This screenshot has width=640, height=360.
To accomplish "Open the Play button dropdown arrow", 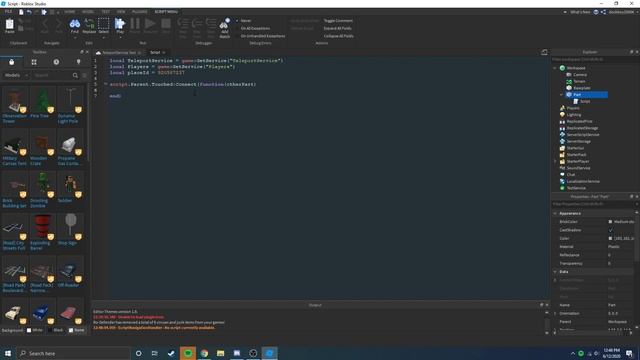I will (x=120, y=38).
